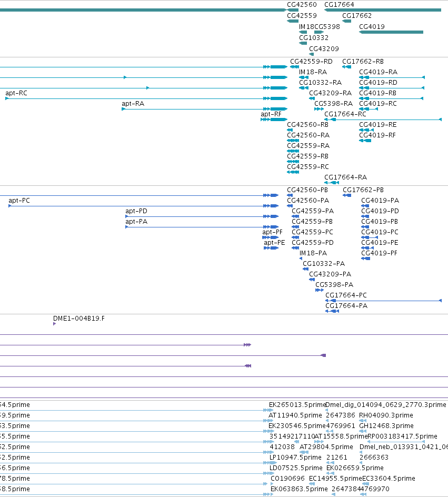Select protein CG17662-PB
The image size is (448, 497).
tap(363, 190)
